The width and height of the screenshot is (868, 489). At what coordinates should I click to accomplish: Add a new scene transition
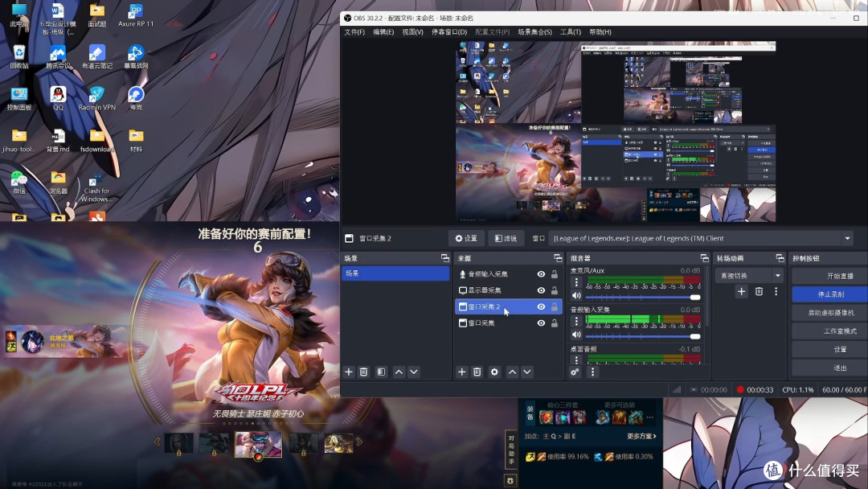(x=741, y=292)
